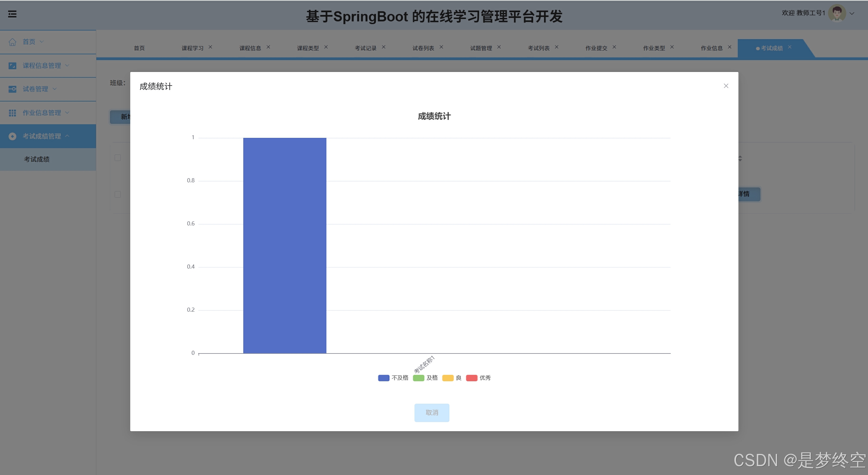Click the 优秀 red legend swatch

click(471, 378)
